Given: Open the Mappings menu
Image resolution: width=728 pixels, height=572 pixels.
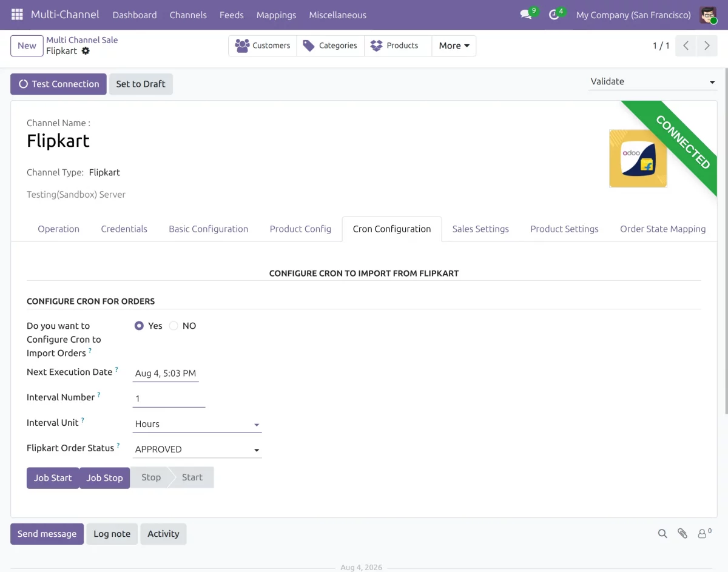Looking at the screenshot, I should (276, 15).
